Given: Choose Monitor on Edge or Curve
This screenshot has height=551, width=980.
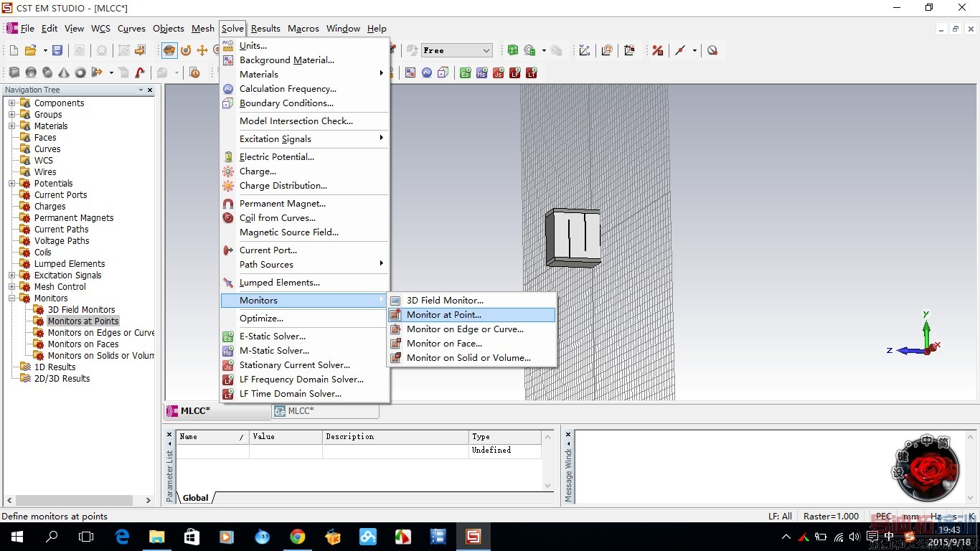Looking at the screenshot, I should click(471, 329).
